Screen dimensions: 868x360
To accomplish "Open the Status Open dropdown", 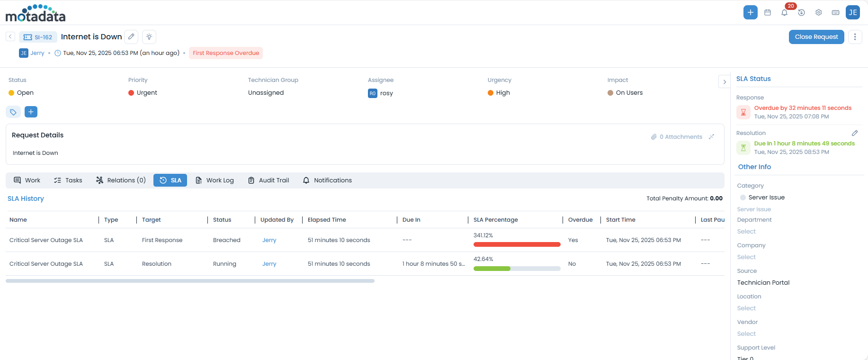I will 25,93.
